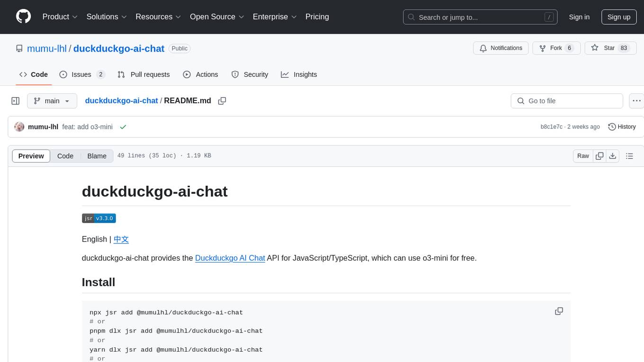Show the stargazers count 83

(x=624, y=48)
